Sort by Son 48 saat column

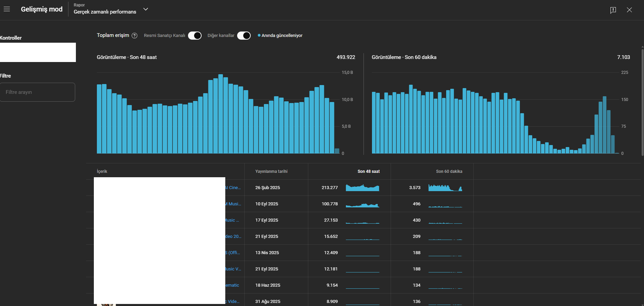click(369, 171)
